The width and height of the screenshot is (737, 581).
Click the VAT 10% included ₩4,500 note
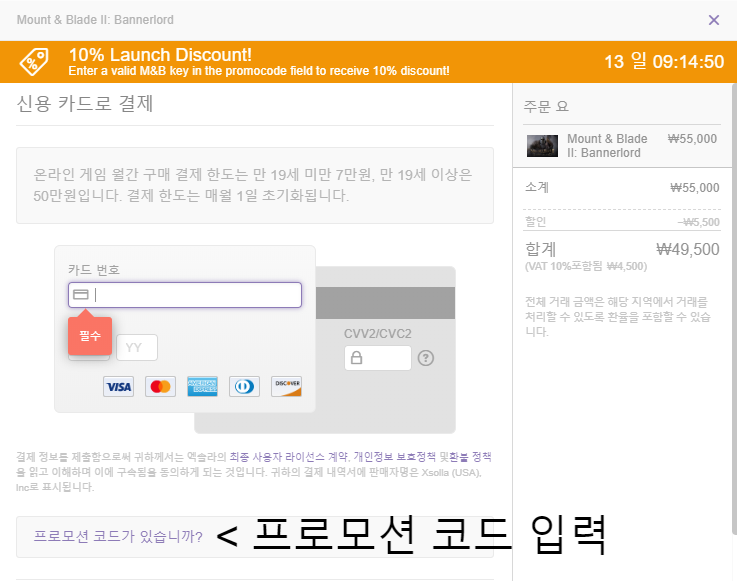(x=586, y=267)
